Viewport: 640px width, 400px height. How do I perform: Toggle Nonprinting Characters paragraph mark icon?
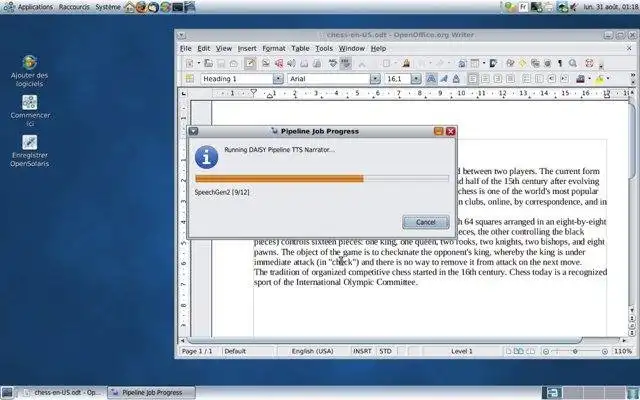(x=560, y=63)
